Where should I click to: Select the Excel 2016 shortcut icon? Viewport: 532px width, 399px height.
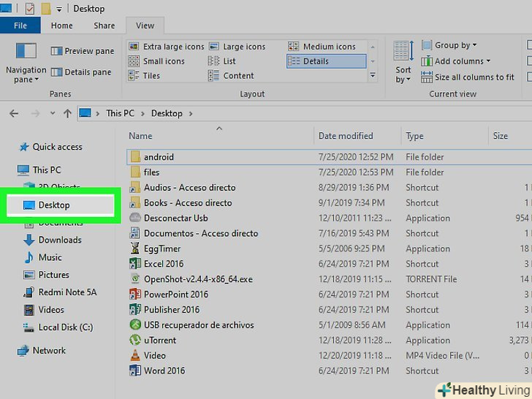[x=135, y=264]
